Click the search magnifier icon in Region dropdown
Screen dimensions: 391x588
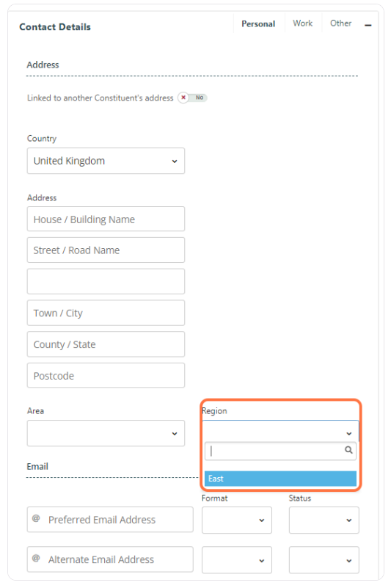[348, 449]
